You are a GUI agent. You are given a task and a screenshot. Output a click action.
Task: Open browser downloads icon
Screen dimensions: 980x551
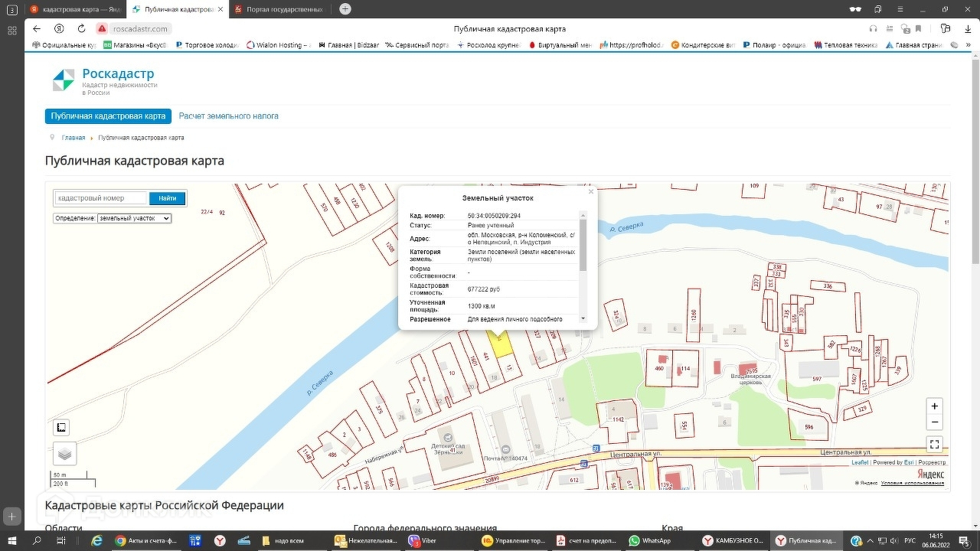(x=966, y=28)
